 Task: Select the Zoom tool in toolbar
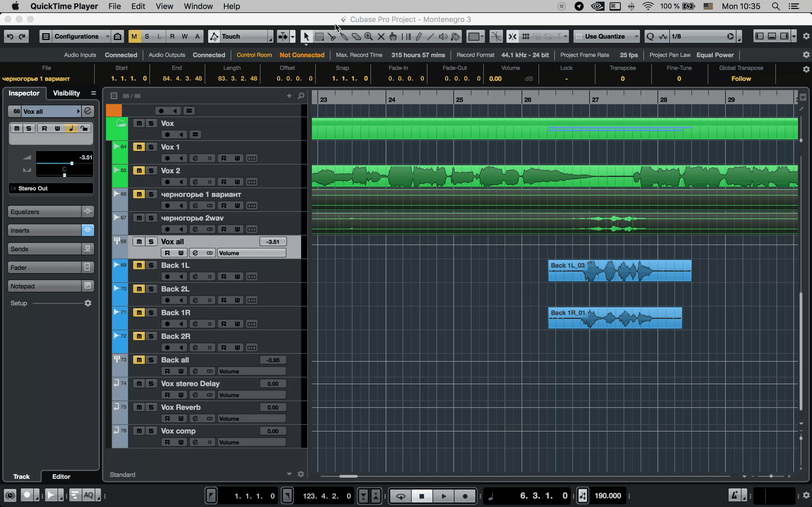[x=369, y=37]
